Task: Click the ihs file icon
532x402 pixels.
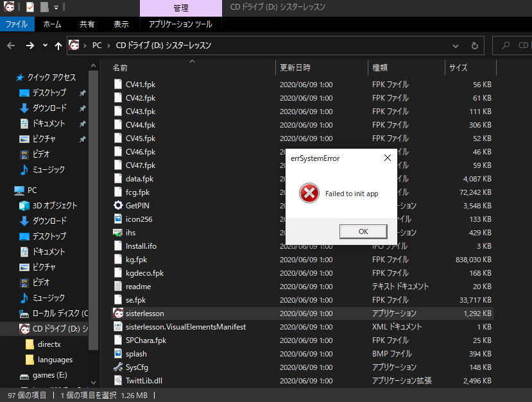Action: [x=118, y=233]
